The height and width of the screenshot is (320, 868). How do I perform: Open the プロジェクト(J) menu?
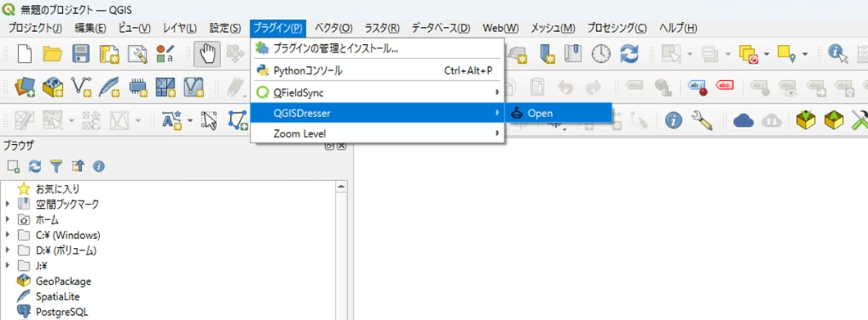point(35,28)
